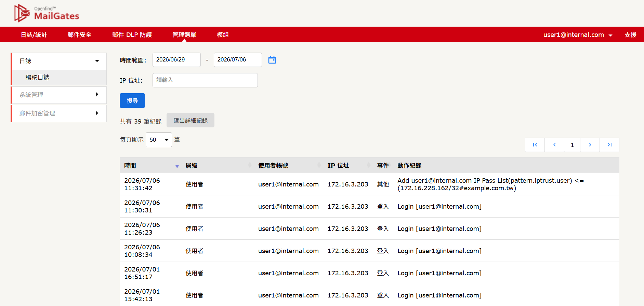Click the 2026/07/01 15:42:13 timestamp cell
The height and width of the screenshot is (306, 644).
142,295
